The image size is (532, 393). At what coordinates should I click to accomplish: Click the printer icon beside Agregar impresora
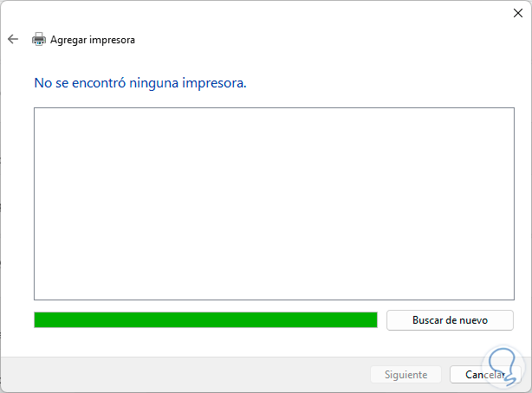pos(39,39)
